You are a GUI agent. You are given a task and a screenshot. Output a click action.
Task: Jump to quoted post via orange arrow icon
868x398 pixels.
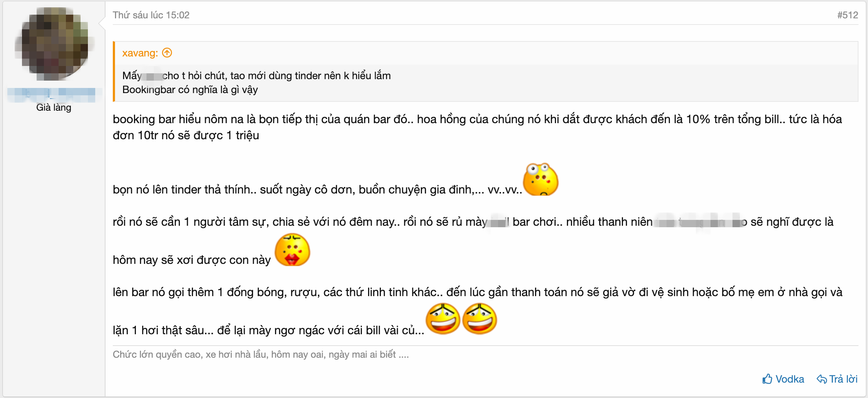167,53
